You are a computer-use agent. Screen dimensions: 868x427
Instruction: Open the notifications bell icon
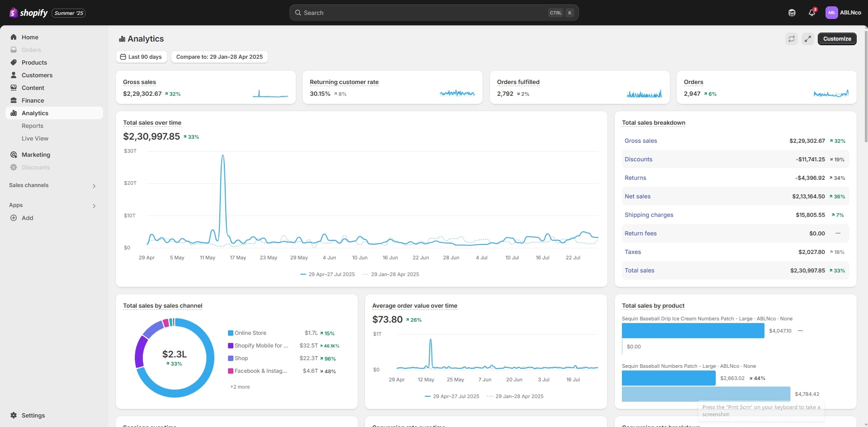pos(812,13)
